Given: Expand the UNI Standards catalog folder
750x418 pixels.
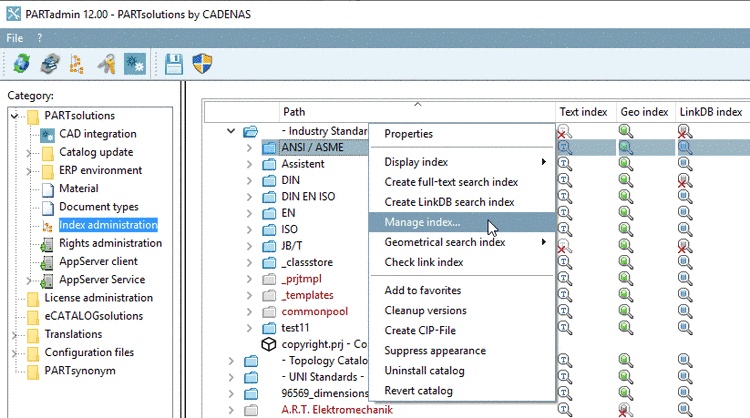Looking at the screenshot, I should [231, 377].
